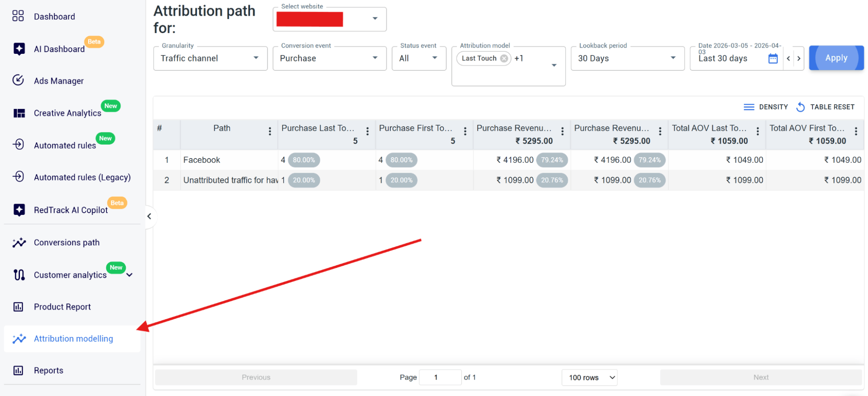Collapse the sidebar with chevron button

tap(149, 216)
